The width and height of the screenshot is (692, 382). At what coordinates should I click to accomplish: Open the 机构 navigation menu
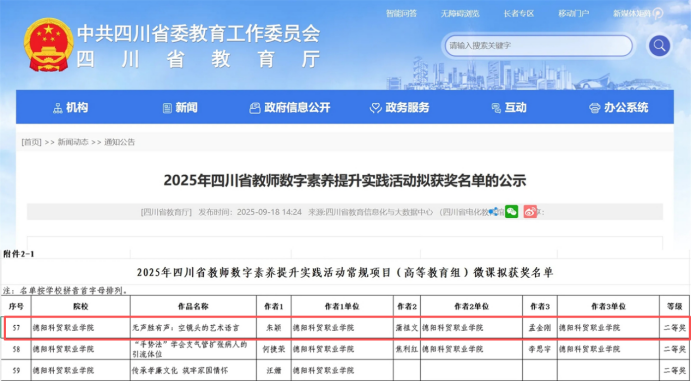71,108
